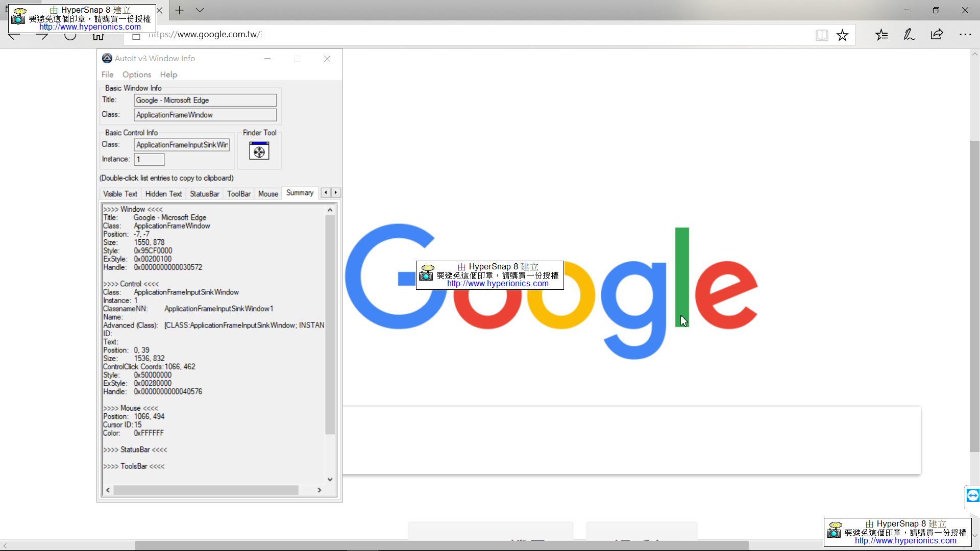Viewport: 980px width, 551px height.
Task: Click the TeamViewer side panel icon
Action: tap(973, 495)
